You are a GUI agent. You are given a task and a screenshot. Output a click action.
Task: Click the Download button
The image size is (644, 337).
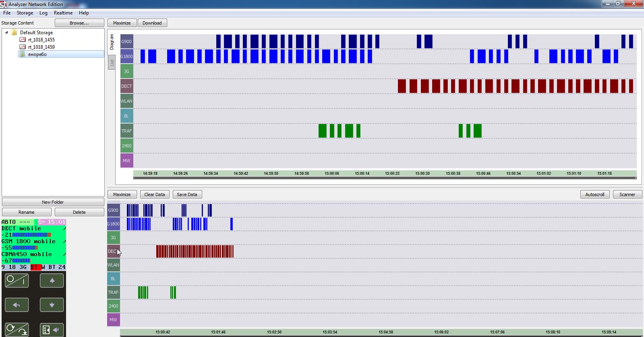coord(152,23)
